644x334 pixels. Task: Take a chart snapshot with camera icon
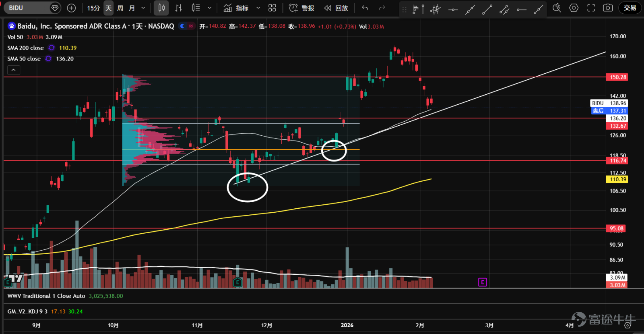608,8
